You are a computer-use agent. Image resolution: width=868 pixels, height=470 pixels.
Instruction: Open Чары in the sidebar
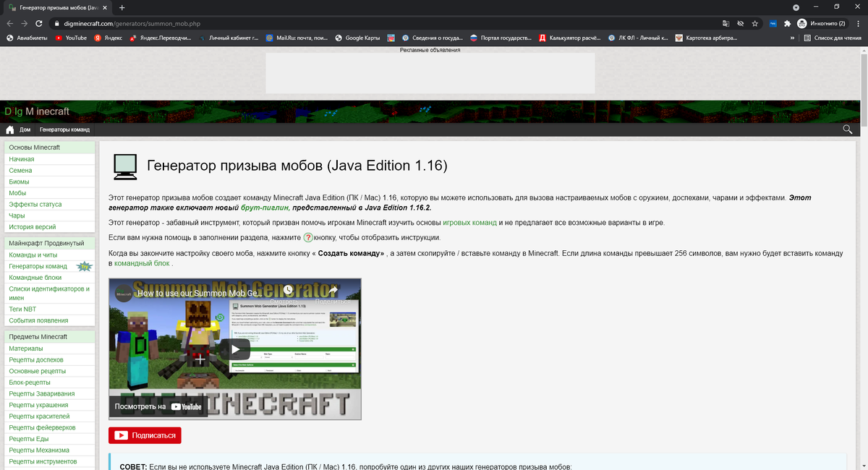pyautogui.click(x=17, y=215)
